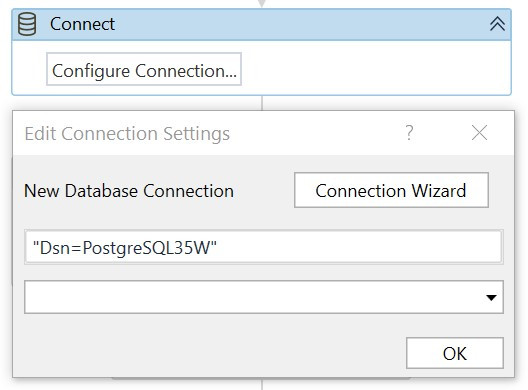The image size is (528, 390).
Task: Close the Edit Connection Settings dialog
Action: 479,132
